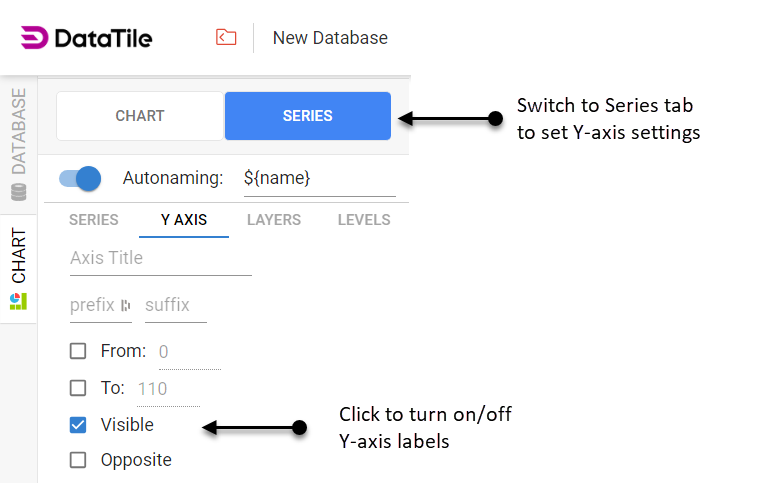Toggle the Autonaming switch
This screenshot has width=778, height=483.
click(80, 178)
